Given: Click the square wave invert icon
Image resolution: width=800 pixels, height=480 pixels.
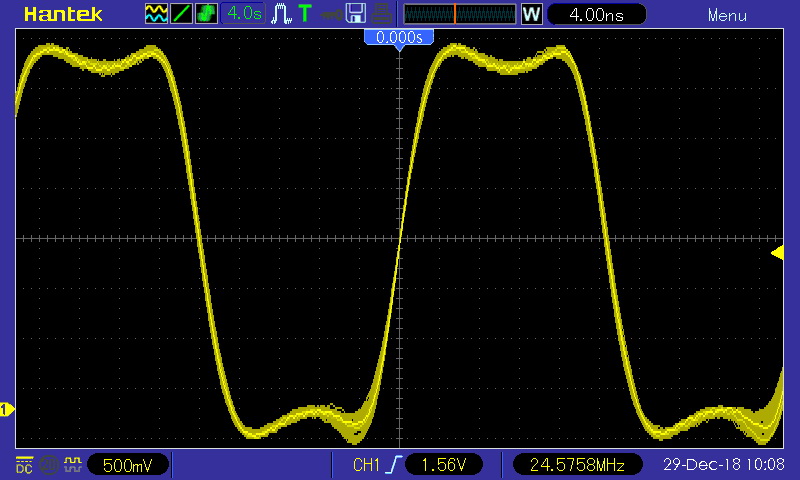Looking at the screenshot, I should (x=72, y=464).
